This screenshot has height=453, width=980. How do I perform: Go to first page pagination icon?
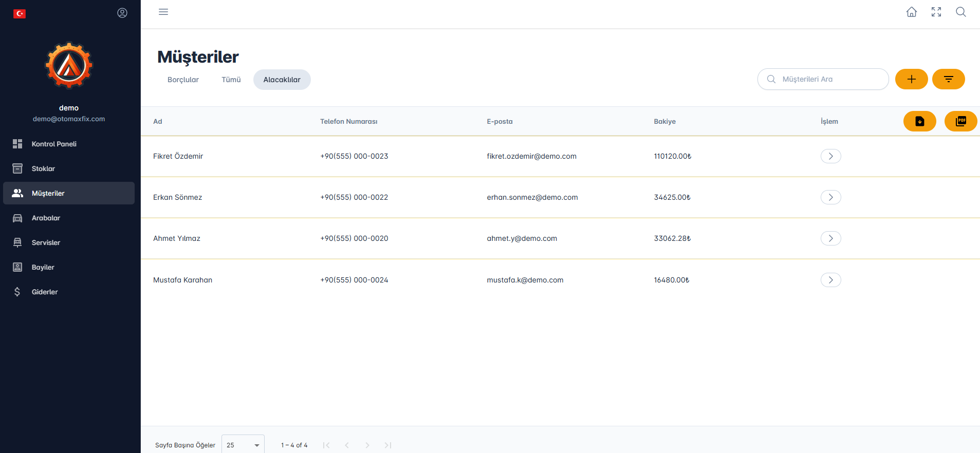[326, 445]
